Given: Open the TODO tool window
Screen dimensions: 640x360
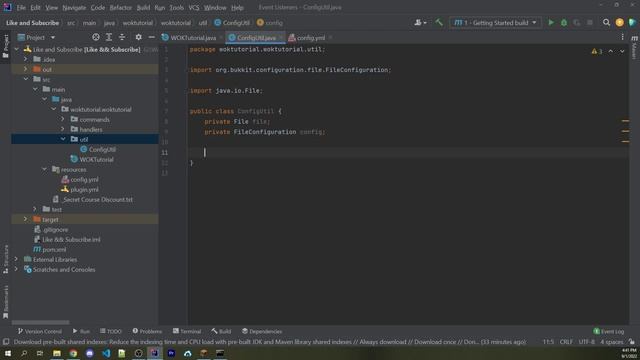Looking at the screenshot, I should [111, 331].
